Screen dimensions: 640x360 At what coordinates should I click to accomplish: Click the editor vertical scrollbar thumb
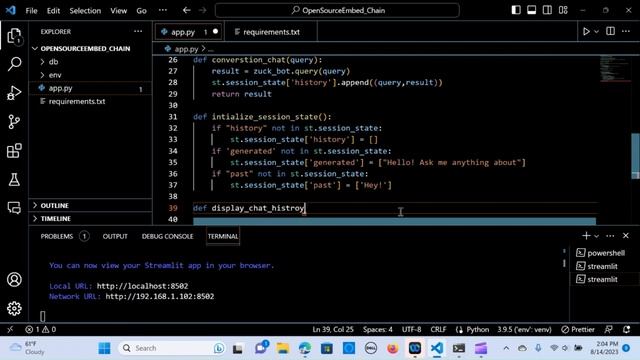636,156
